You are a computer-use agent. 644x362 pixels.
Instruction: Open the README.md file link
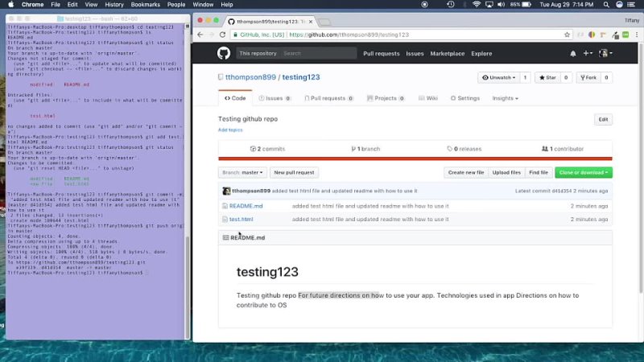[246, 206]
